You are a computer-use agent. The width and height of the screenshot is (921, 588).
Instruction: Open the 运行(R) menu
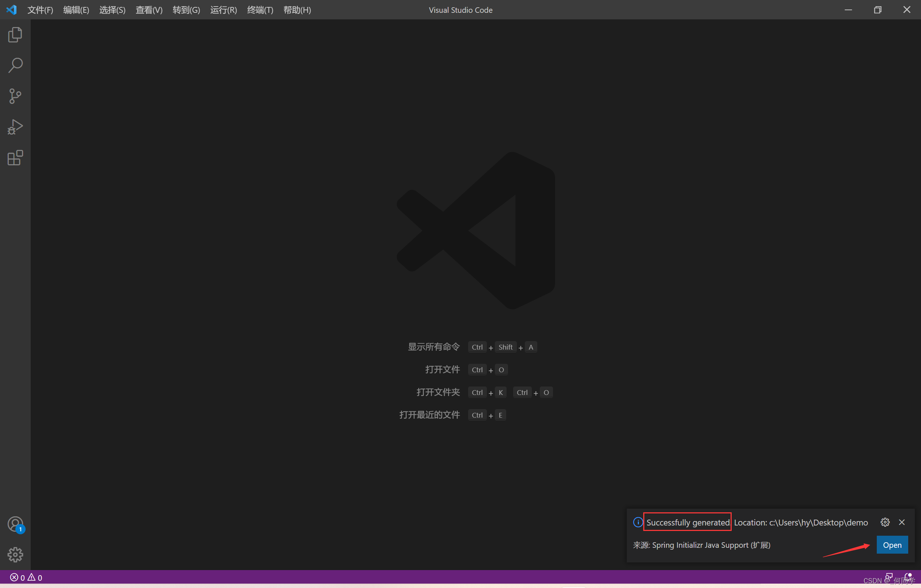(x=223, y=10)
